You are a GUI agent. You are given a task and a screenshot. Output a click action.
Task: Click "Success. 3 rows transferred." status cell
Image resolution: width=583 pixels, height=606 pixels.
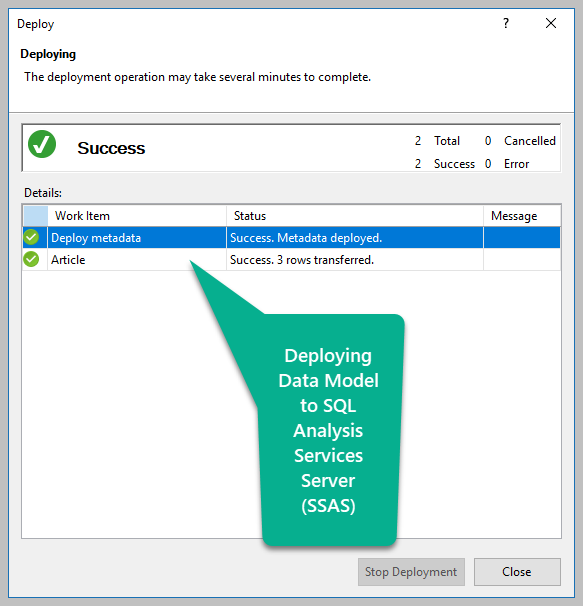(355, 260)
